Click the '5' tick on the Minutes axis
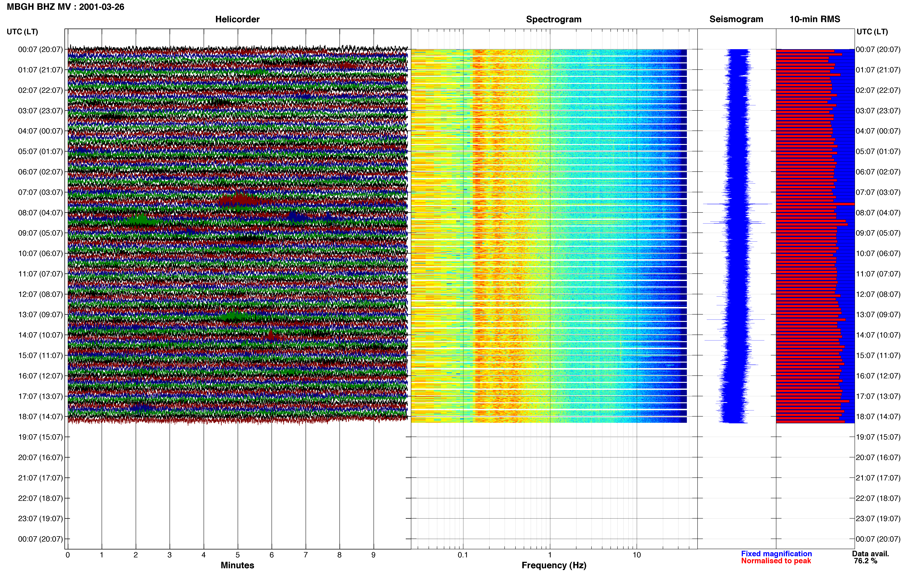Screen dimensions: 924x578 coord(238,555)
